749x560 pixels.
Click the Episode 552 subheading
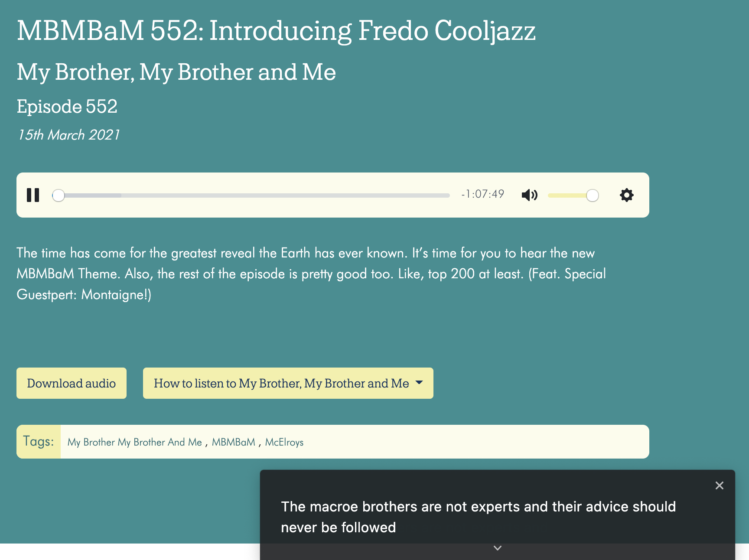[67, 107]
